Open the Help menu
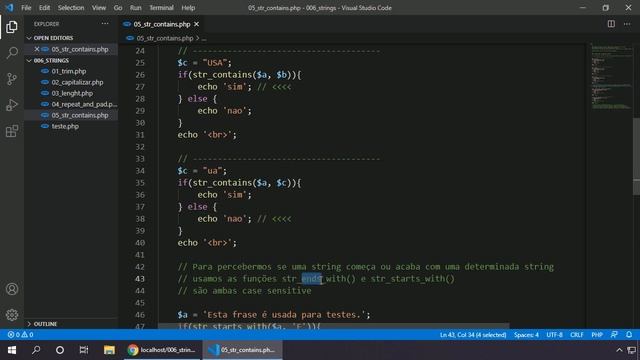Screen dimensions: 640x360 click(188, 8)
